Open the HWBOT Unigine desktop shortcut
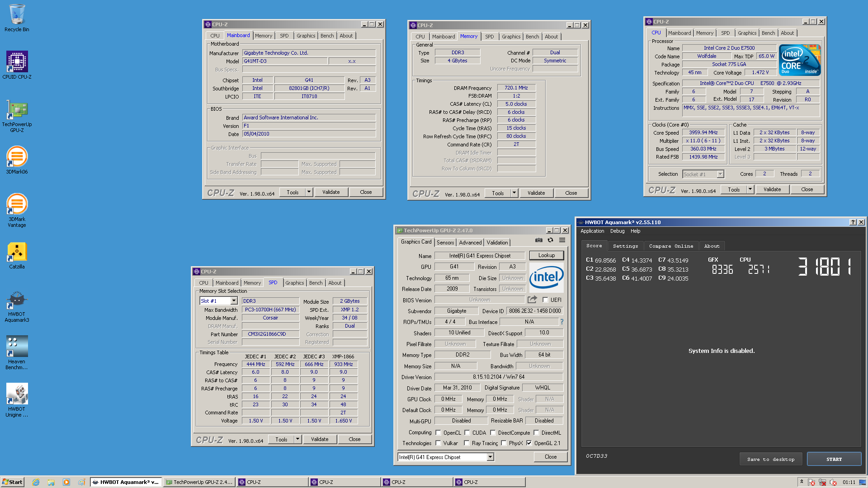The image size is (868, 488). pyautogui.click(x=17, y=400)
